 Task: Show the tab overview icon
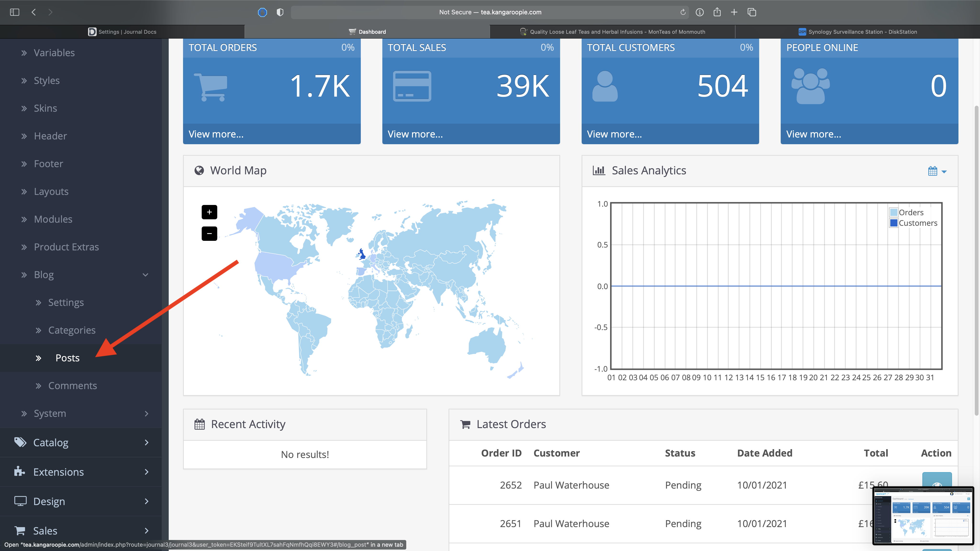[751, 12]
